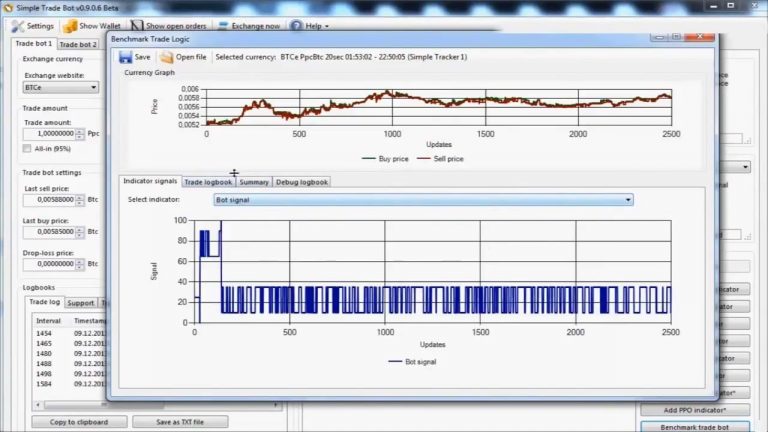The width and height of the screenshot is (768, 432).
Task: Open the Help menu icon
Action: pos(296,26)
